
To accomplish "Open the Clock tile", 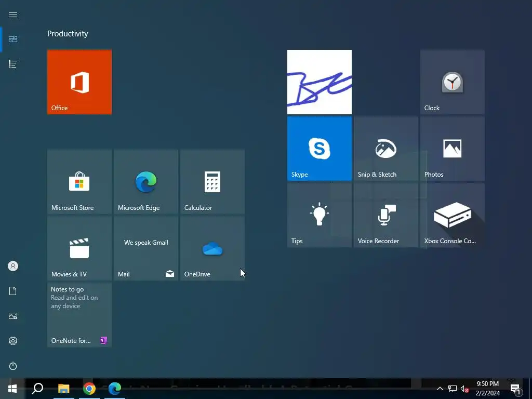I will click(x=453, y=82).
